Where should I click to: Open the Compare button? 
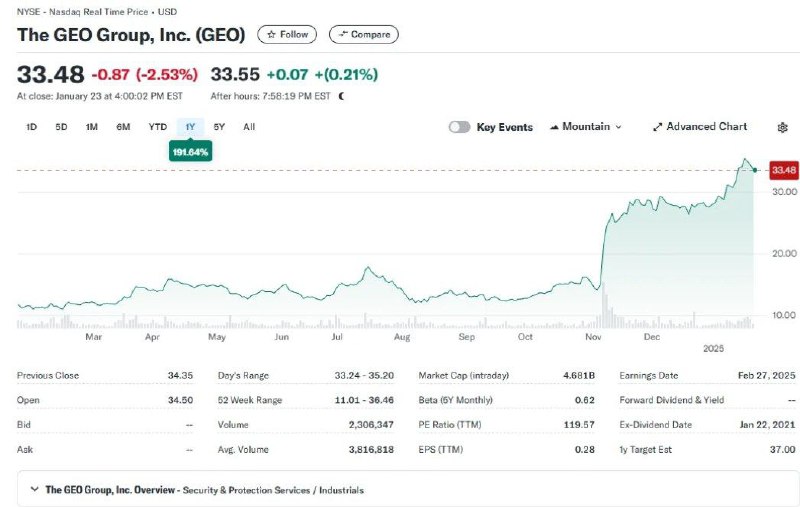364,34
